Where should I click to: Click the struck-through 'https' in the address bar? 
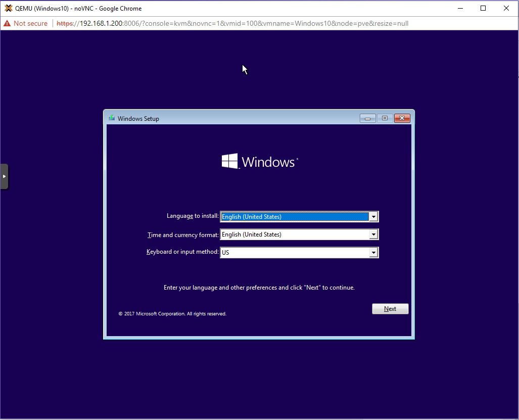point(65,23)
